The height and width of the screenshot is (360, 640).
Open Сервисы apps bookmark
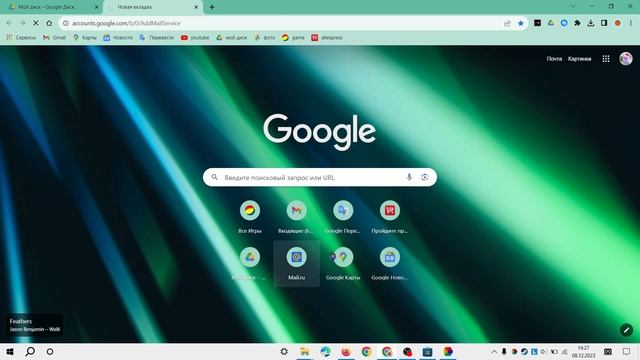[21, 38]
